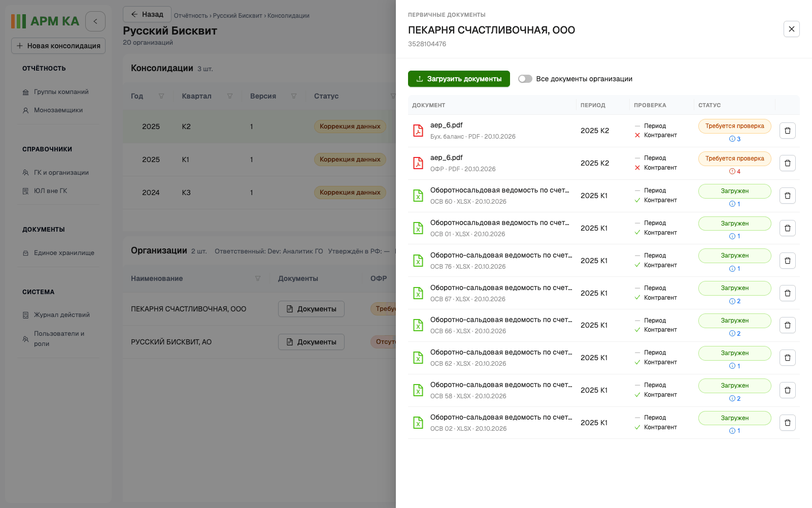The width and height of the screenshot is (812, 508).
Task: Collapse the sidebar with the chevron button
Action: point(95,21)
